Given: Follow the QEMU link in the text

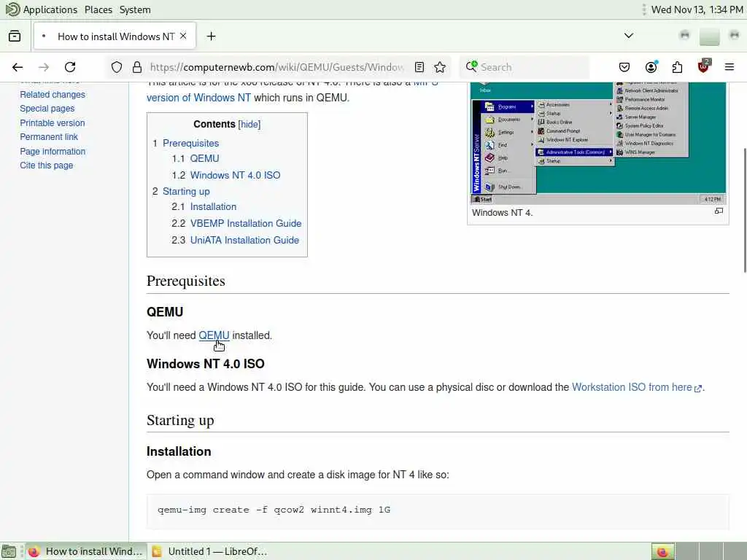Looking at the screenshot, I should (x=214, y=335).
